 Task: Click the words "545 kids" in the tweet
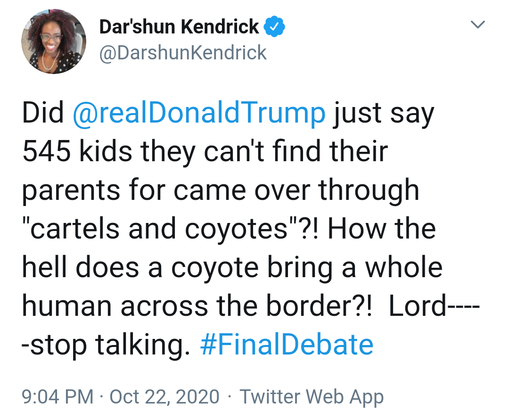coord(77,151)
